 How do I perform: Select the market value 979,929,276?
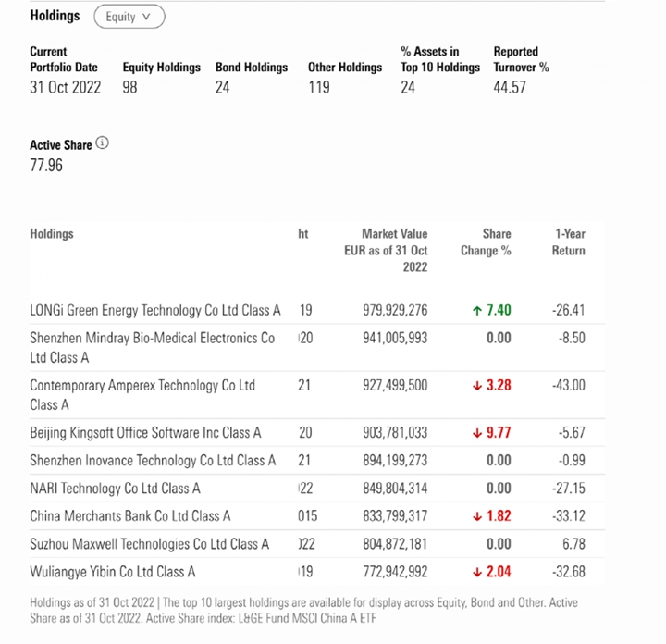395,310
